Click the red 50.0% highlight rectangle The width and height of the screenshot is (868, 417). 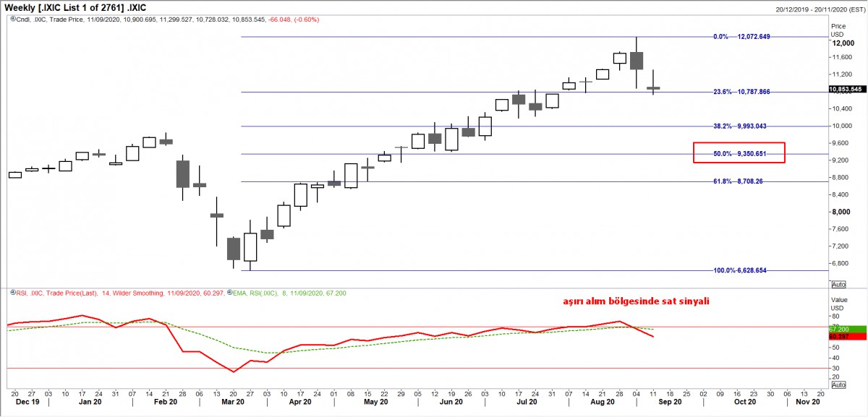(x=739, y=152)
